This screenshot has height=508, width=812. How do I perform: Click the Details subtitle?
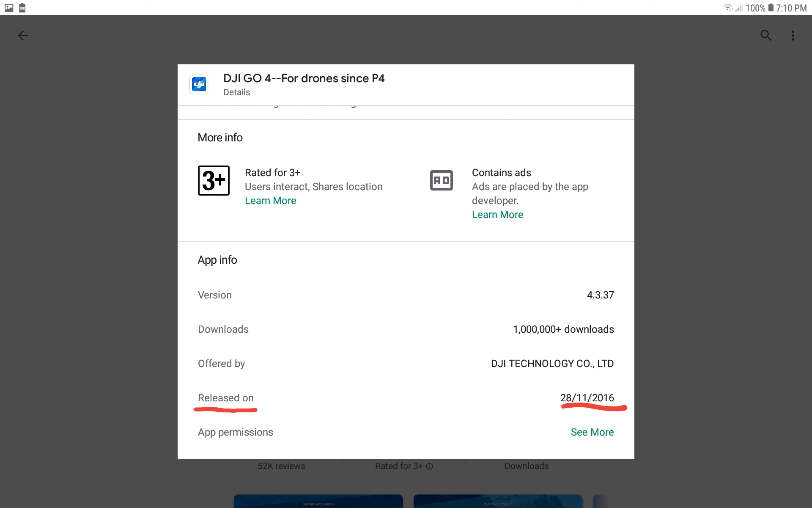click(237, 92)
